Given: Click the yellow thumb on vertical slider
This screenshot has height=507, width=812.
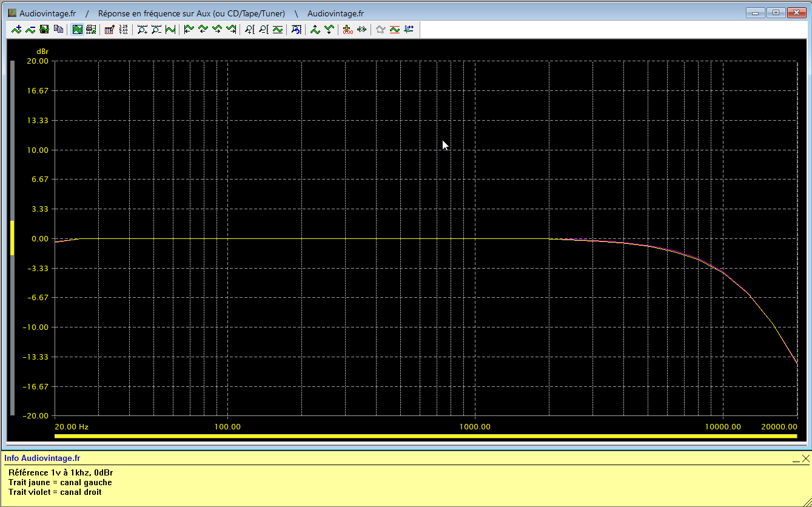Looking at the screenshot, I should pyautogui.click(x=12, y=238).
